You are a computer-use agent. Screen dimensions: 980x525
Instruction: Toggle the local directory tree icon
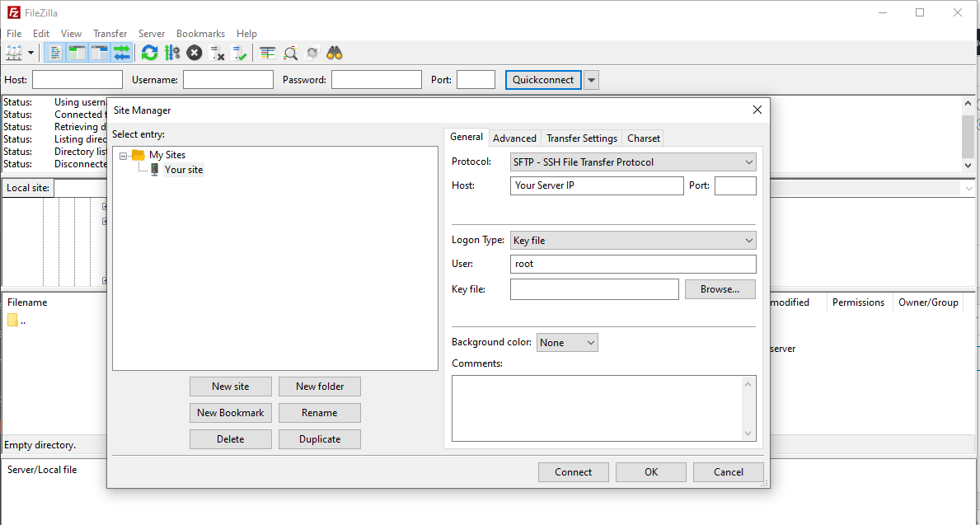coord(77,53)
